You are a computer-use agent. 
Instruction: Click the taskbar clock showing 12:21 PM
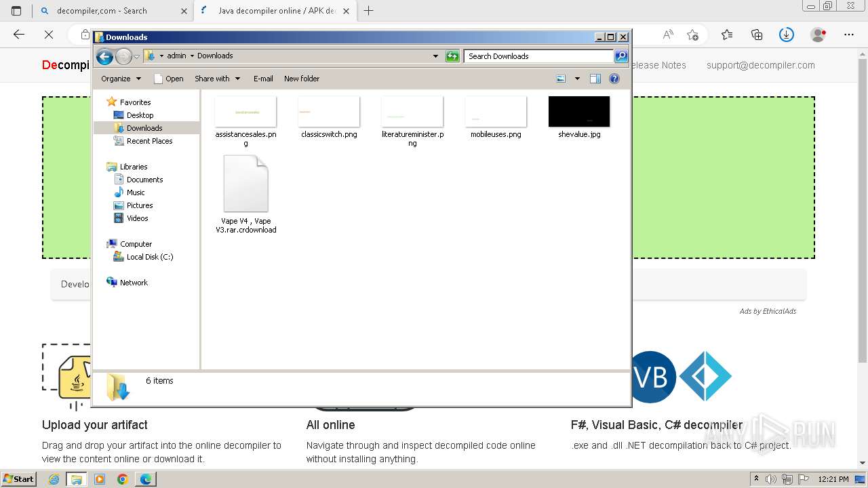tap(833, 479)
